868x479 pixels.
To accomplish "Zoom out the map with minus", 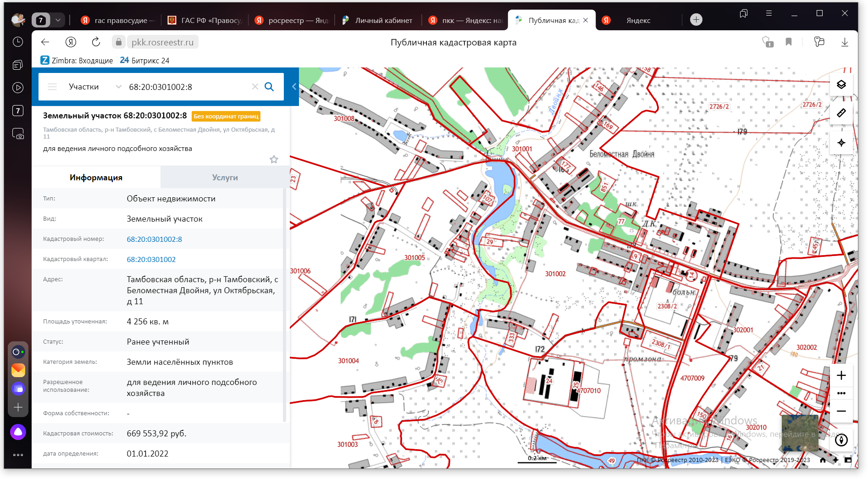I will [841, 411].
